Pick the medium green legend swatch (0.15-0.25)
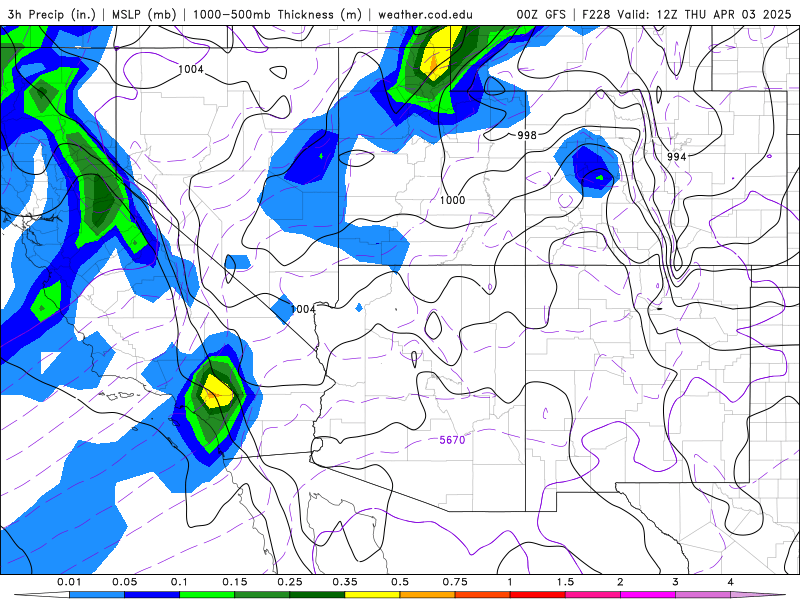 point(262,595)
